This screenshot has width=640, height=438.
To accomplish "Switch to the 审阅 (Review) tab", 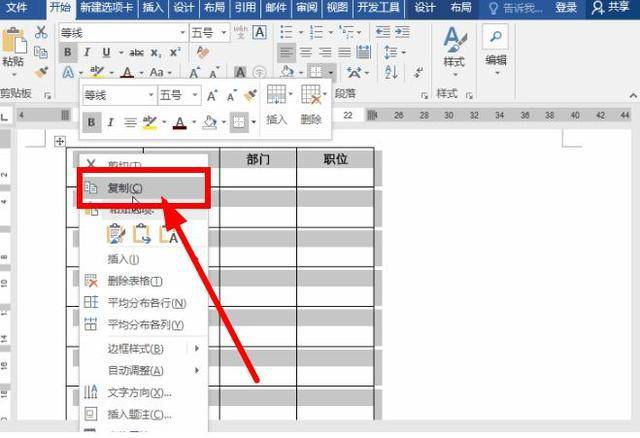I will tap(307, 8).
